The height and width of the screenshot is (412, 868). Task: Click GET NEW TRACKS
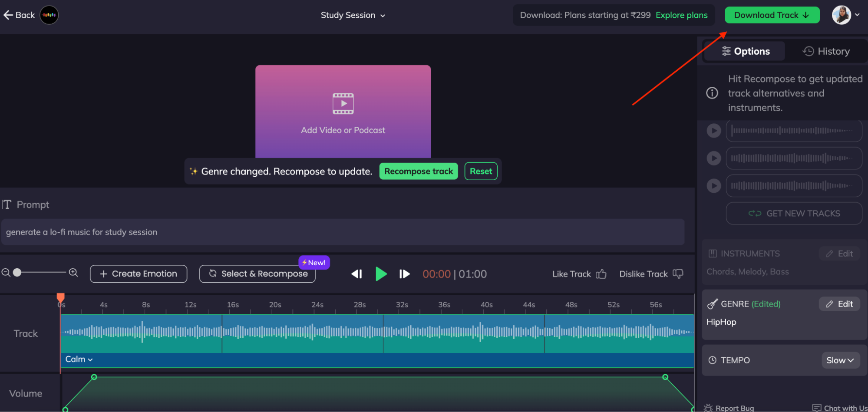(794, 213)
